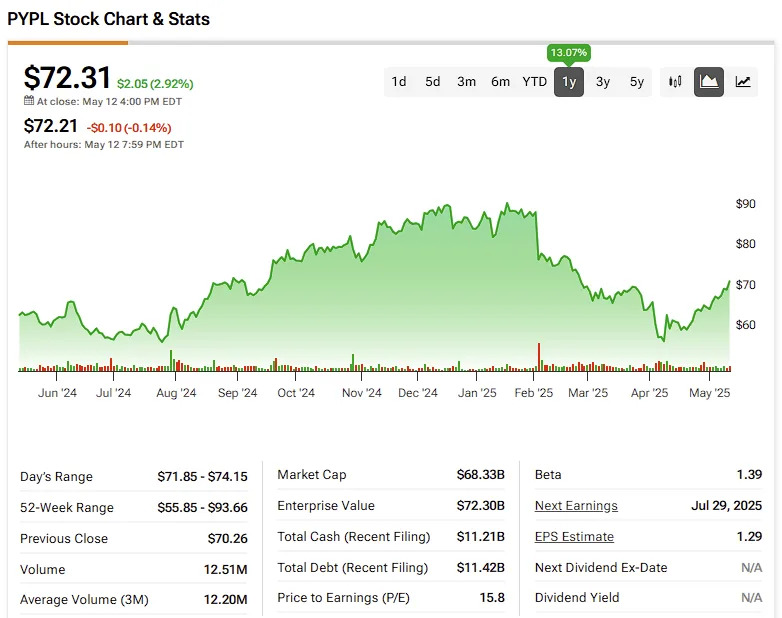Click the calendar icon beside At close
This screenshot has height=618, width=782.
pyautogui.click(x=29, y=101)
